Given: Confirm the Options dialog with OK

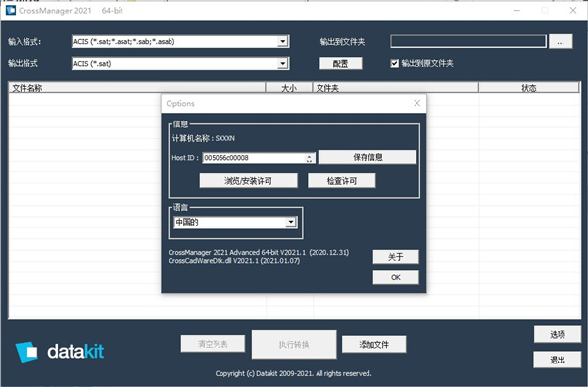Looking at the screenshot, I should (396, 277).
